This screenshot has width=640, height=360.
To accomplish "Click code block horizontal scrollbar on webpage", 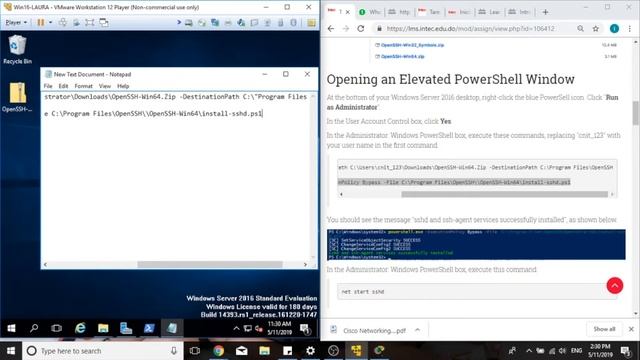I will pyautogui.click(x=504, y=194).
